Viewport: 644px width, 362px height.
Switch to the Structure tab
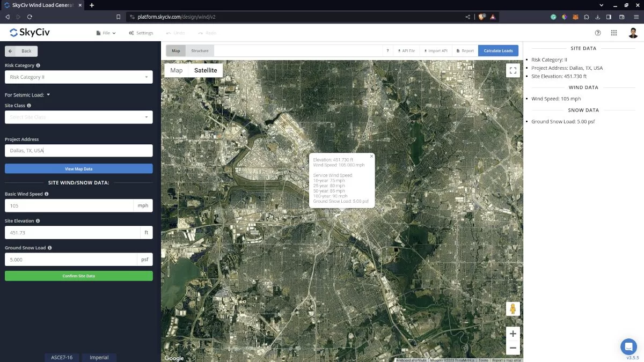200,51
